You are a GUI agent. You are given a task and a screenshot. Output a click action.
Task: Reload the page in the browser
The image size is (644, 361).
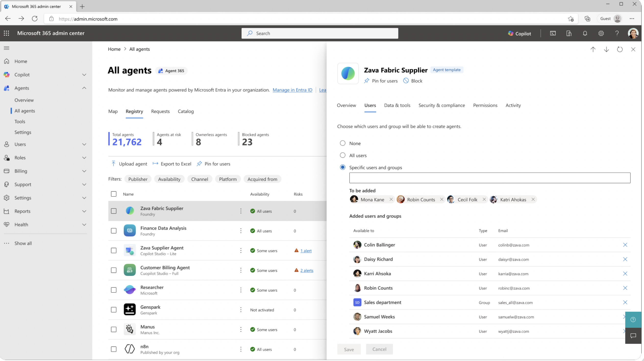coord(35,19)
